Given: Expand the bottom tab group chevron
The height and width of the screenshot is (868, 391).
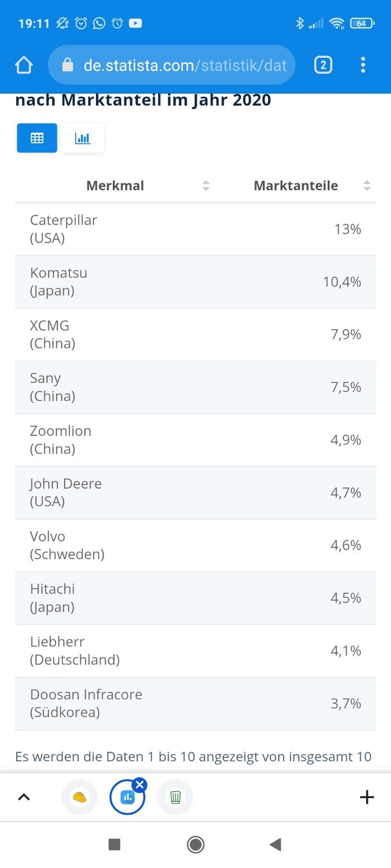Looking at the screenshot, I should [x=24, y=797].
